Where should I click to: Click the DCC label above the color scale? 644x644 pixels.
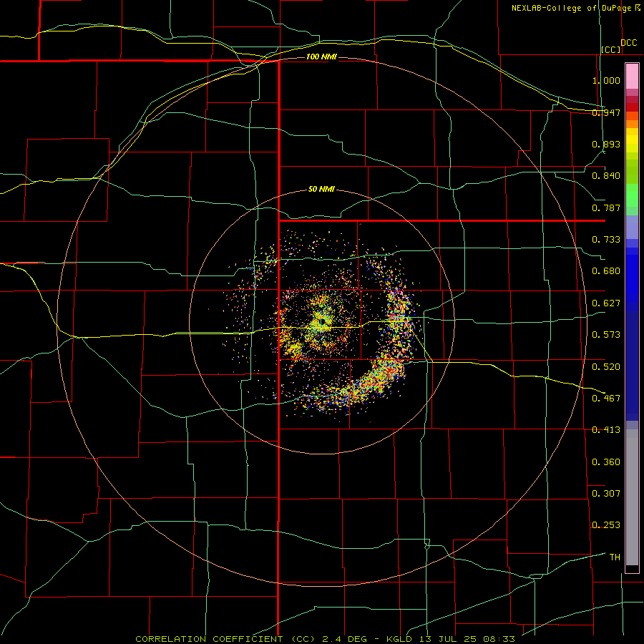[629, 43]
